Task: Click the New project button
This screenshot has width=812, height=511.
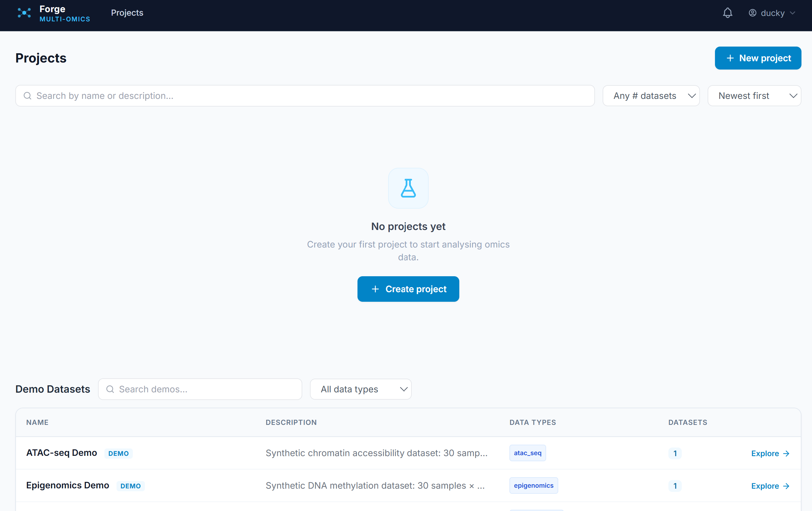Action: 758,58
